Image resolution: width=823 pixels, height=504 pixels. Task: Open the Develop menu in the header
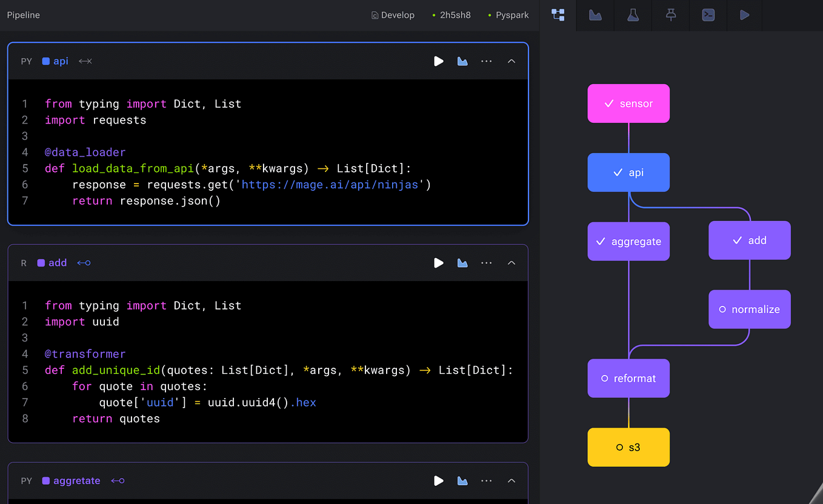[x=393, y=15]
